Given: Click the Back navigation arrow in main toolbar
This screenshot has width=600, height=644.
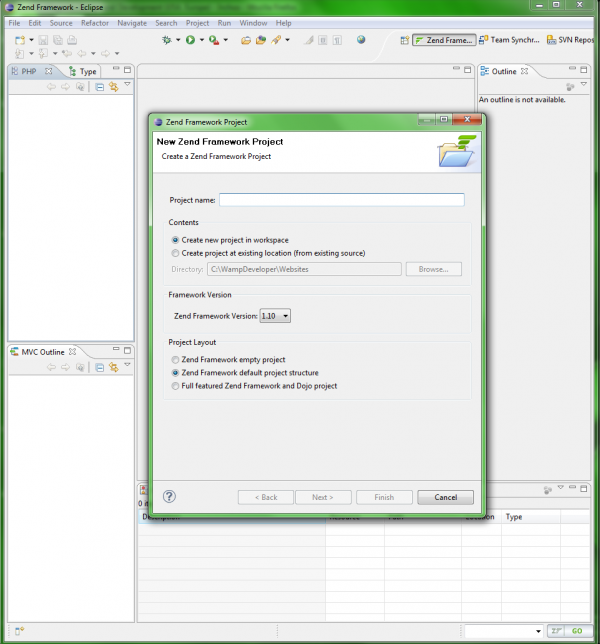Looking at the screenshot, I should (x=82, y=53).
